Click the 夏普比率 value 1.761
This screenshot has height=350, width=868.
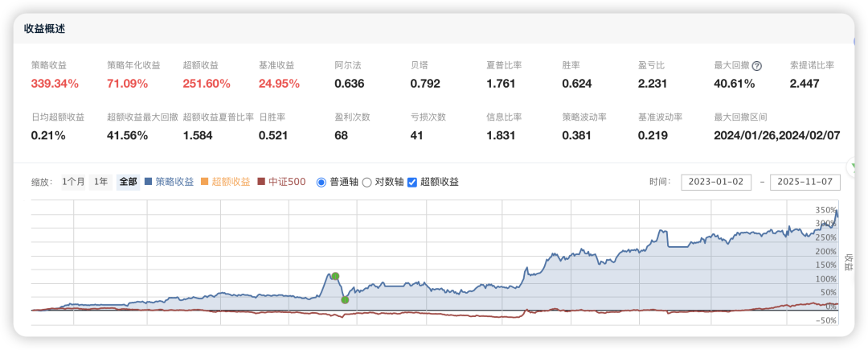(x=501, y=84)
